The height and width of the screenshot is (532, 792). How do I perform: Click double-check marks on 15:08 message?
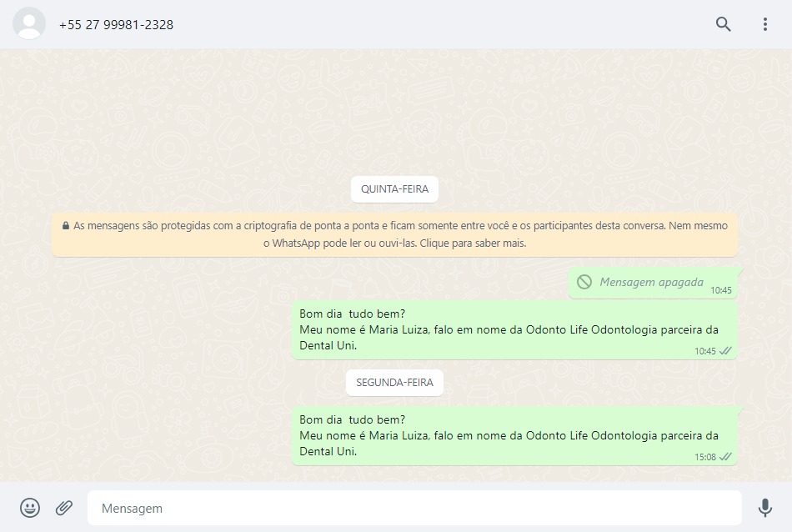point(725,457)
